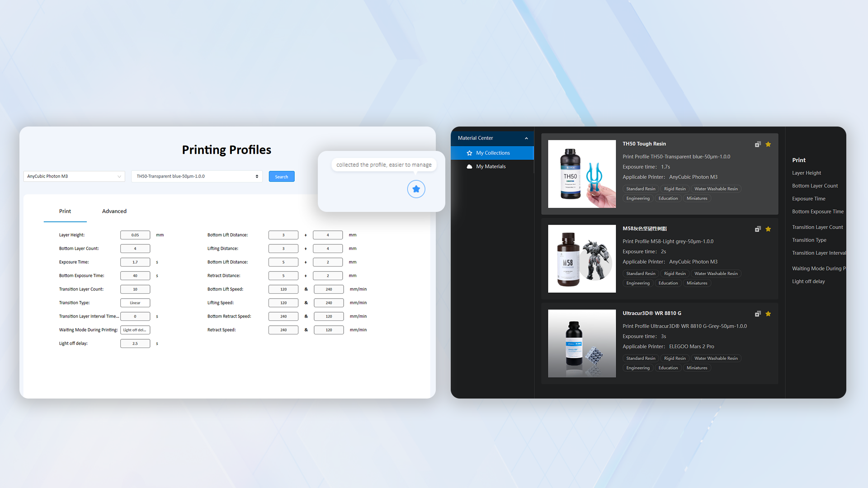Click first Retract Speed input showing 240
This screenshot has width=868, height=488.
[x=283, y=330]
